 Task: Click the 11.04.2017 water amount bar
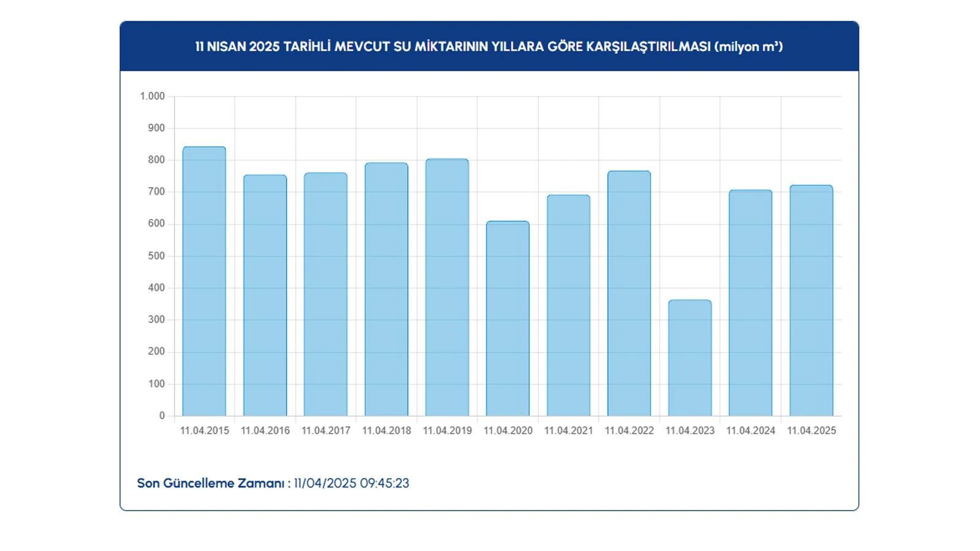click(325, 294)
